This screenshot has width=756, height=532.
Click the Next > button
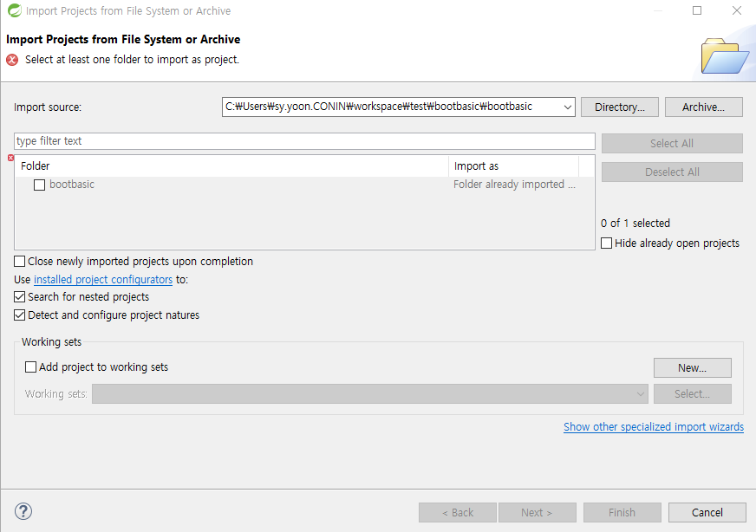pos(538,512)
